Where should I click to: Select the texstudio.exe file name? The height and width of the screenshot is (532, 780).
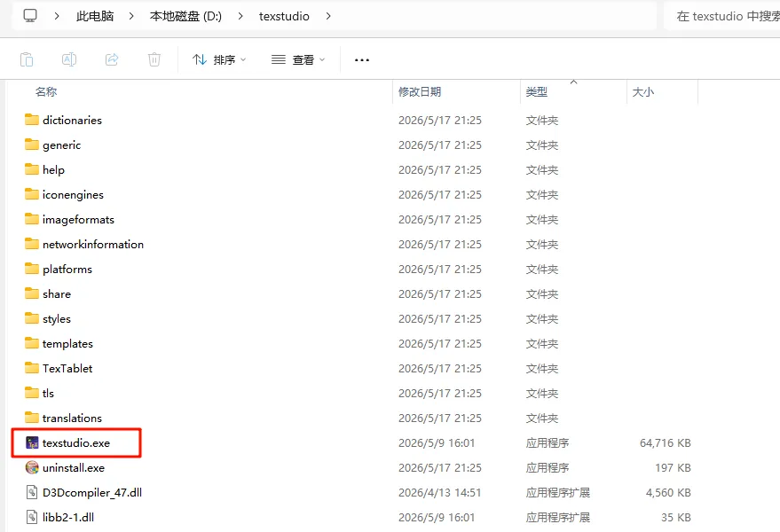click(x=76, y=442)
